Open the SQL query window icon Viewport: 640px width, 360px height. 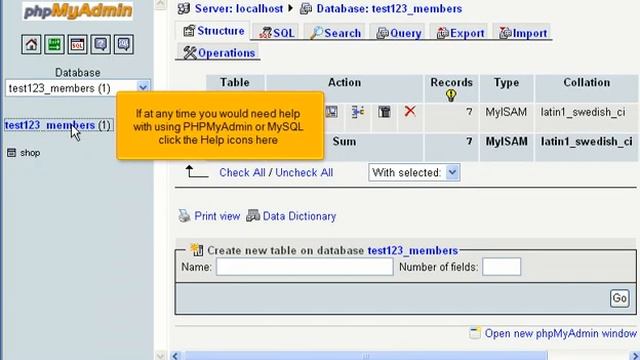pyautogui.click(x=78, y=44)
